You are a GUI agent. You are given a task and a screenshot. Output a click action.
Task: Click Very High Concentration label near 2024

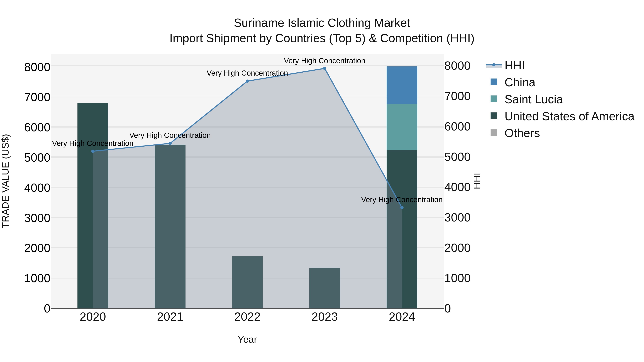(402, 200)
